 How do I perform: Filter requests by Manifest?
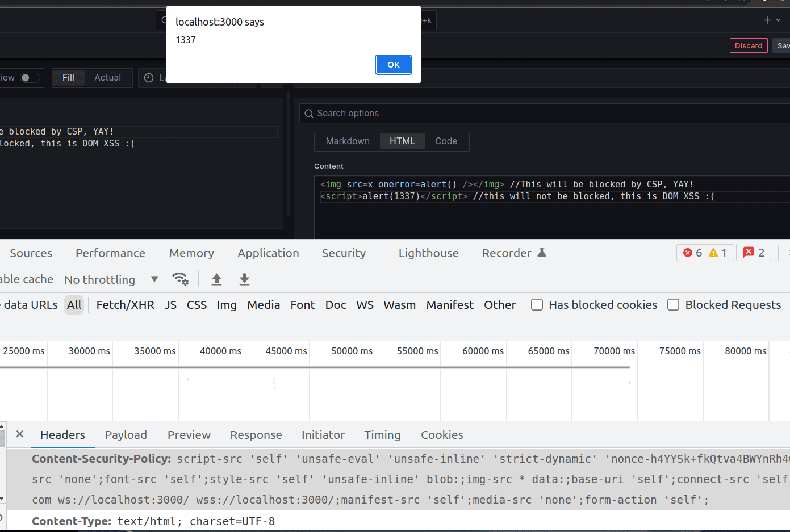[450, 305]
